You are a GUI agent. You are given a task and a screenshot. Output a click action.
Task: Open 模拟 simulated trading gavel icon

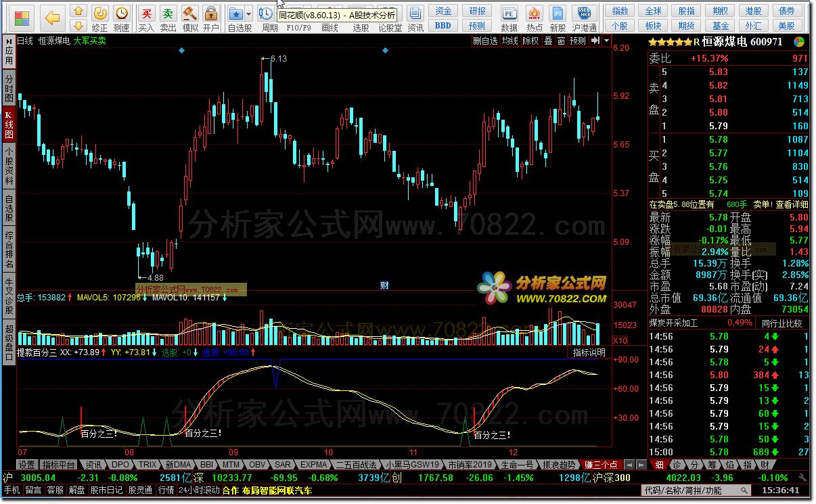pos(190,18)
